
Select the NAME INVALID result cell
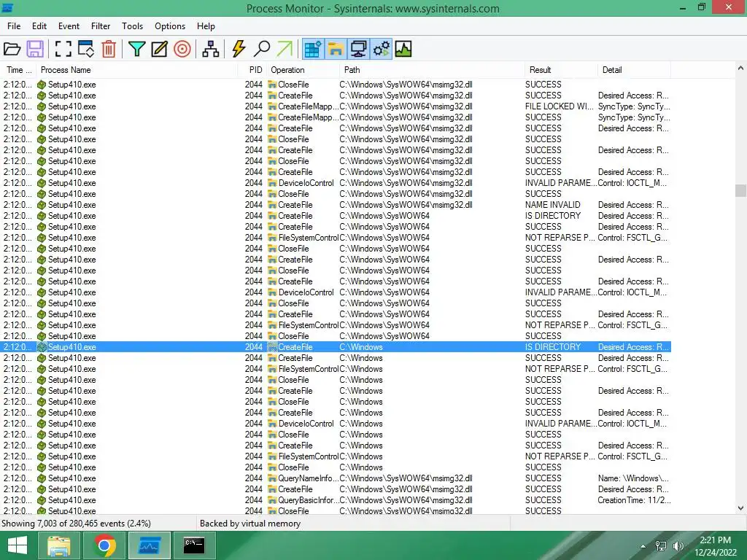553,205
